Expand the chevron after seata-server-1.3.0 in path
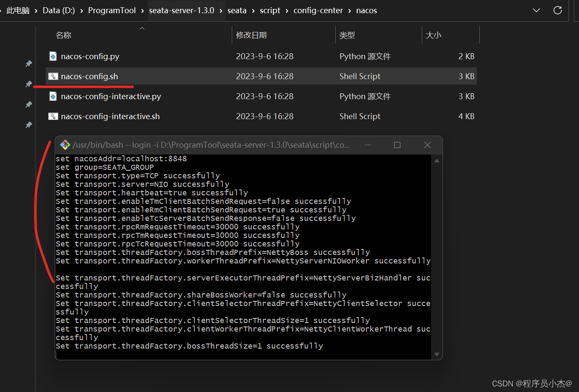The width and height of the screenshot is (579, 392). tap(221, 11)
